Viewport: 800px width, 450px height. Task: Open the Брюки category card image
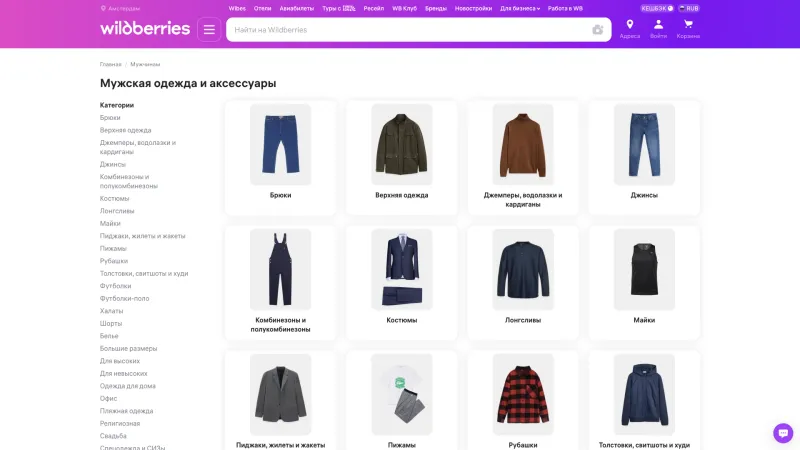click(x=280, y=144)
